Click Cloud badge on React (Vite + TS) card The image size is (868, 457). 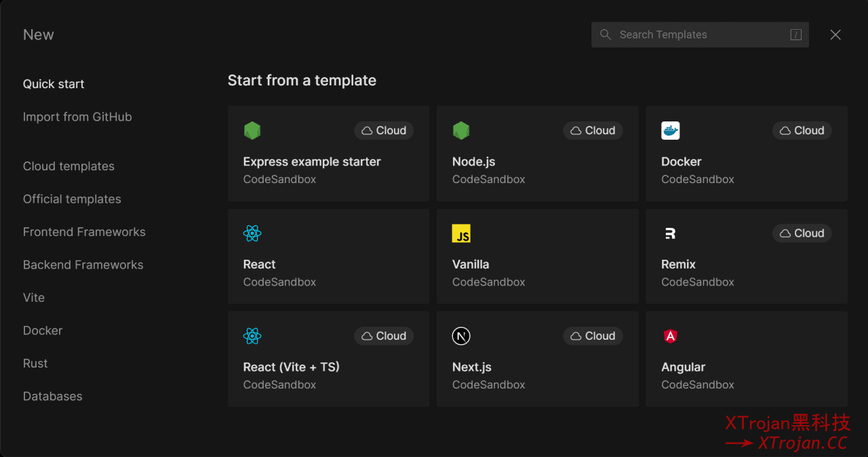(x=384, y=336)
